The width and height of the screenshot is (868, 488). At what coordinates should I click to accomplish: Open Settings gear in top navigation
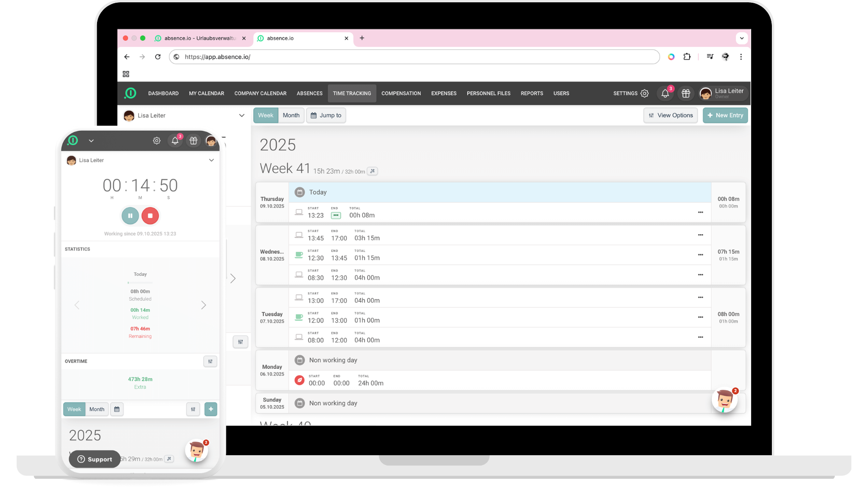(x=644, y=94)
